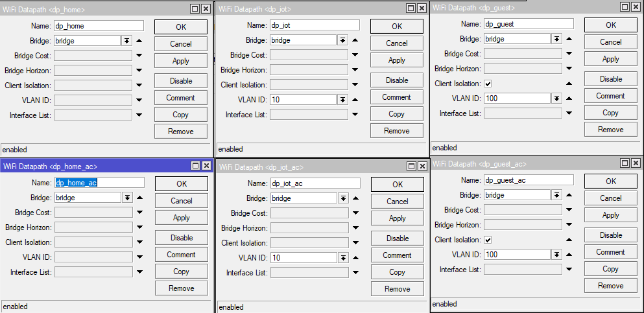
Task: Uncheck Client Isolation in dp_guest
Action: (x=488, y=84)
